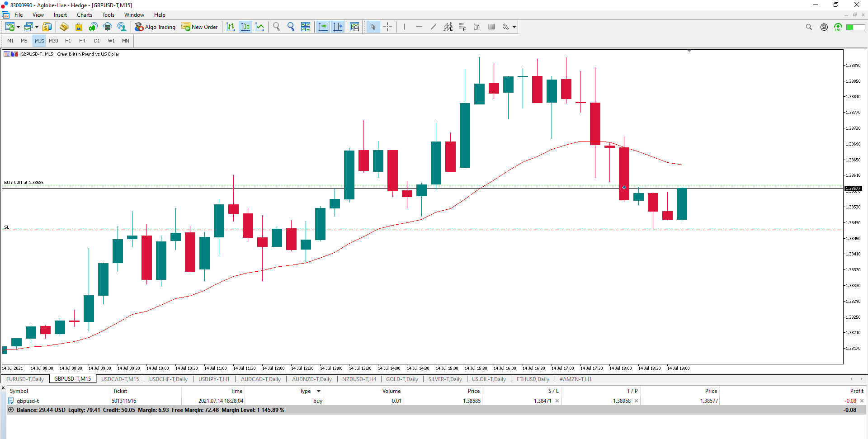Click the green LVL status icon

point(838,27)
